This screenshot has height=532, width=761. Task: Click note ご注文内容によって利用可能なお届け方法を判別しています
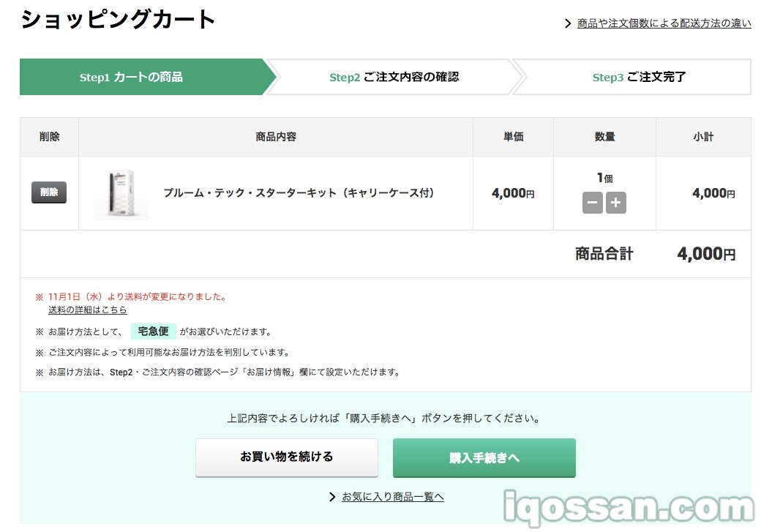(x=170, y=352)
